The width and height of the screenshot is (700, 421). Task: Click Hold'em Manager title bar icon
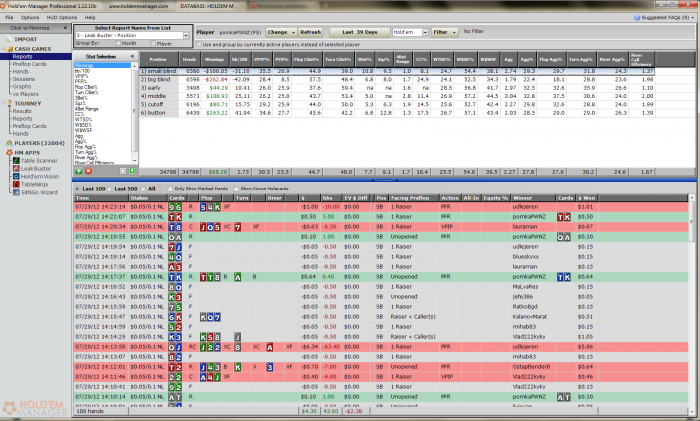tap(4, 6)
